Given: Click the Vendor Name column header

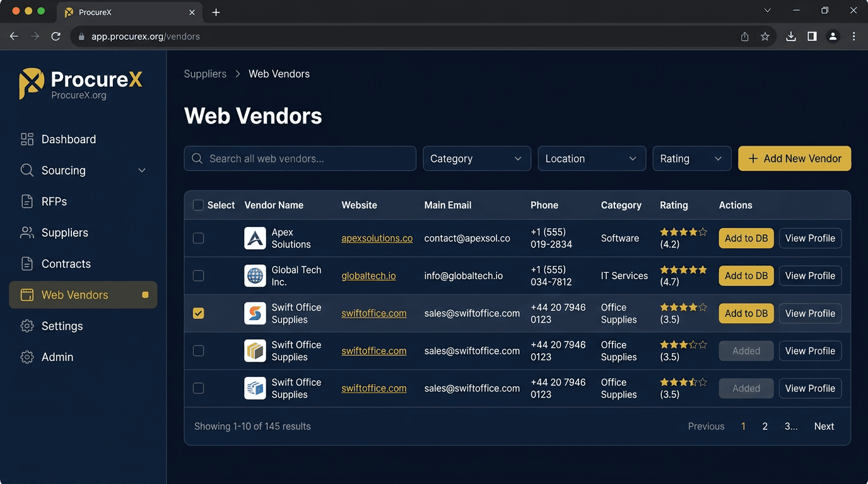Looking at the screenshot, I should click(x=274, y=205).
